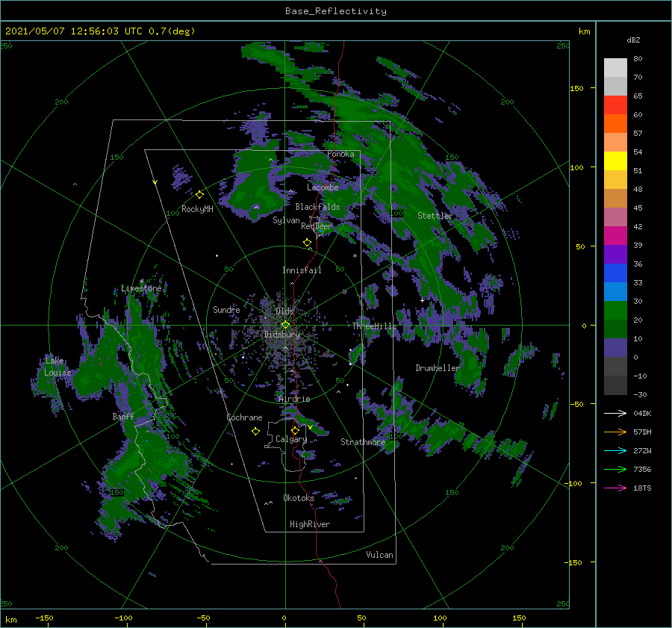Screen dimensions: 672x628
Task: Click the Sundre city label
Action: tap(226, 309)
